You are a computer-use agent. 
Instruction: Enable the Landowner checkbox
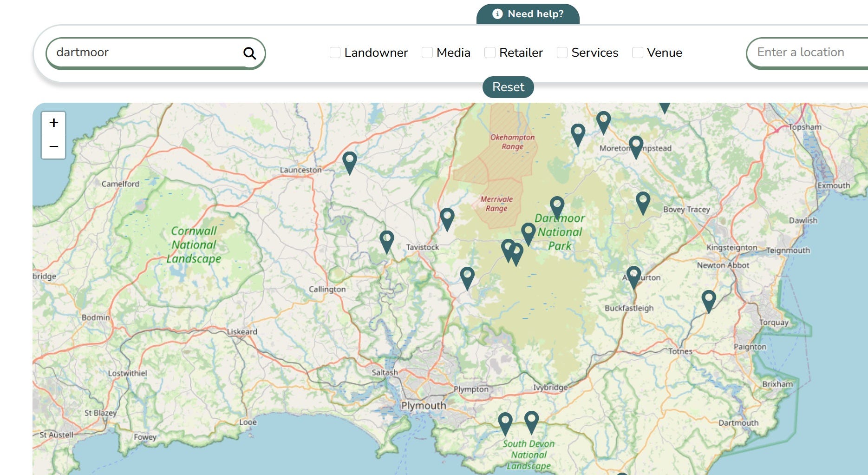coord(335,53)
